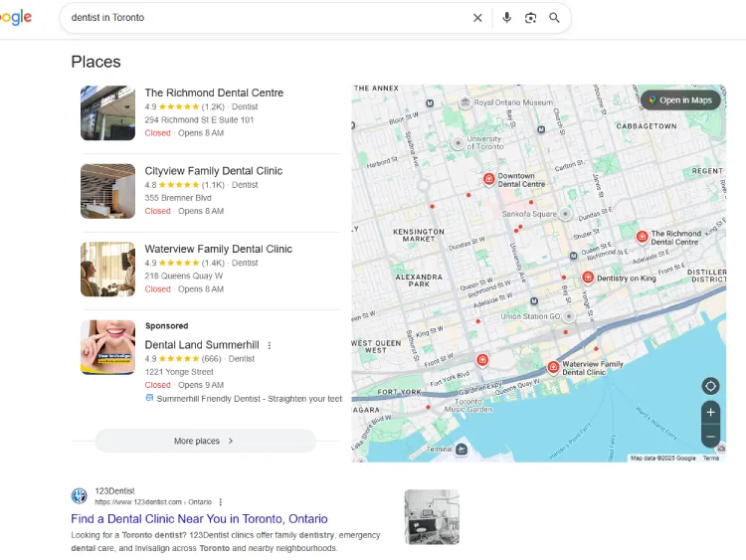Click the Places heading

[96, 62]
